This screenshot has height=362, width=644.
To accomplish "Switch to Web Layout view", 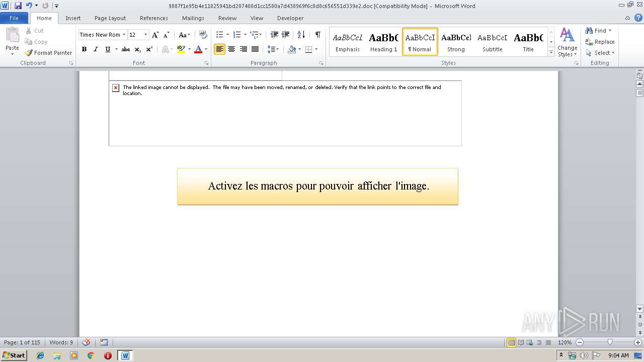I will click(x=530, y=342).
